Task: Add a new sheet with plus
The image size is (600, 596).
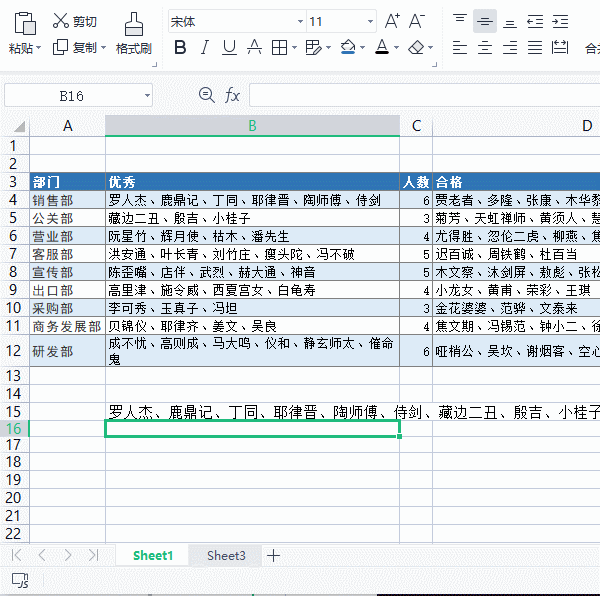Action: click(x=273, y=555)
